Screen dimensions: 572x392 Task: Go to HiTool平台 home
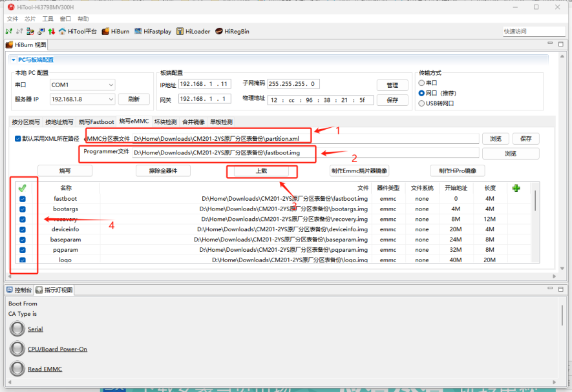78,31
